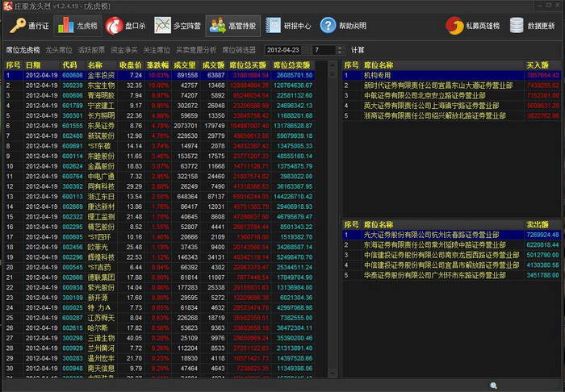This screenshot has height=392, width=565.
Task: Click the scrollbar down arrow of stock list
Action: click(333, 373)
